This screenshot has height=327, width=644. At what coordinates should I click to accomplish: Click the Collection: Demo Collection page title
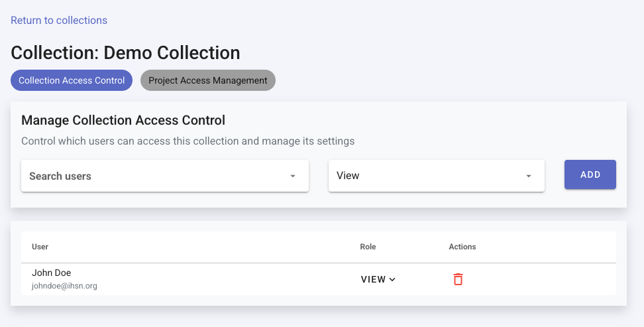pyautogui.click(x=125, y=52)
